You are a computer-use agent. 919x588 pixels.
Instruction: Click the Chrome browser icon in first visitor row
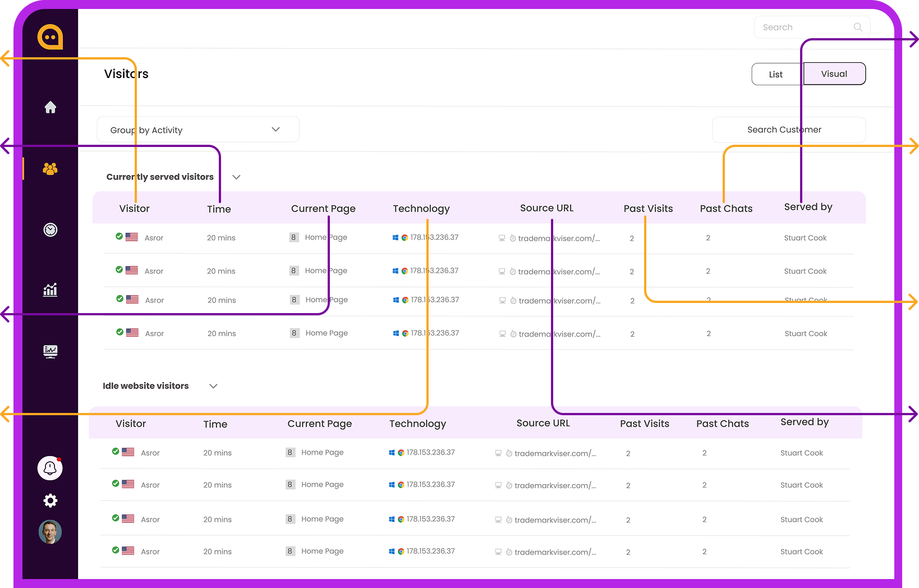pyautogui.click(x=403, y=237)
